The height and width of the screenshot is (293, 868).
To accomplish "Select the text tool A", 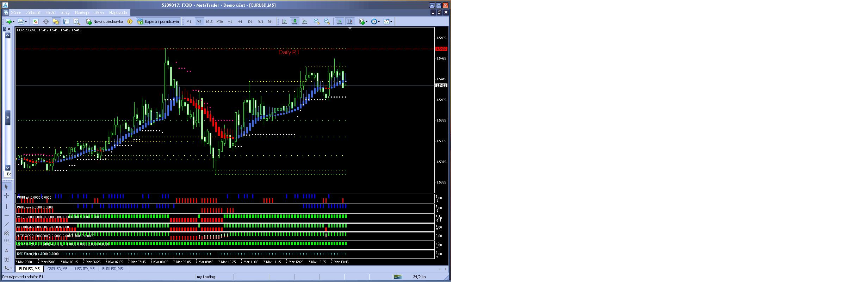I will coord(6,251).
